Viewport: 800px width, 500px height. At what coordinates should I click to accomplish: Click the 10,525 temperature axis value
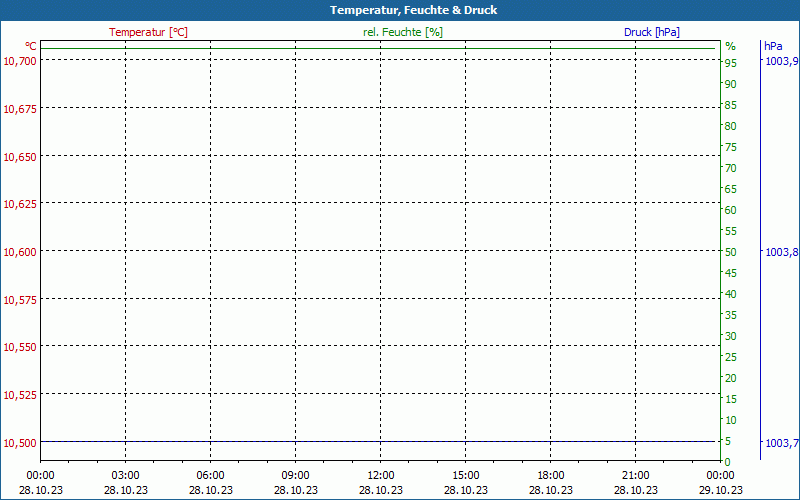click(20, 395)
